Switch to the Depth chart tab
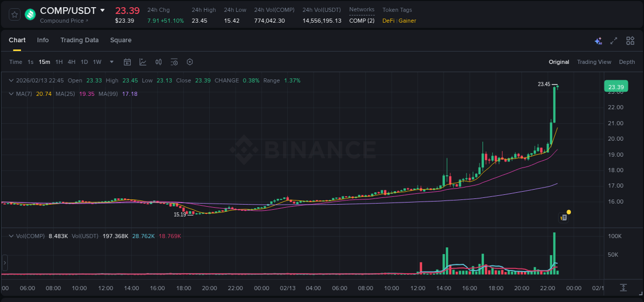This screenshot has height=302, width=644. pyautogui.click(x=626, y=62)
